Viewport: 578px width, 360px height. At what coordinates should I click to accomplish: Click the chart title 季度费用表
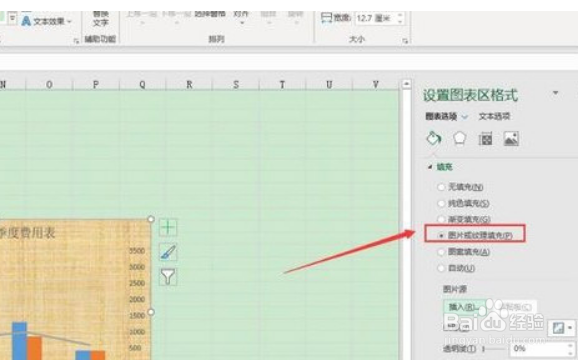click(x=28, y=233)
